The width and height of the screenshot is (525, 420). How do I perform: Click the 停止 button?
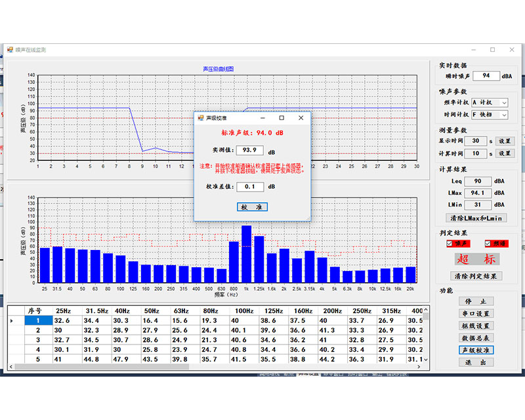[474, 302]
